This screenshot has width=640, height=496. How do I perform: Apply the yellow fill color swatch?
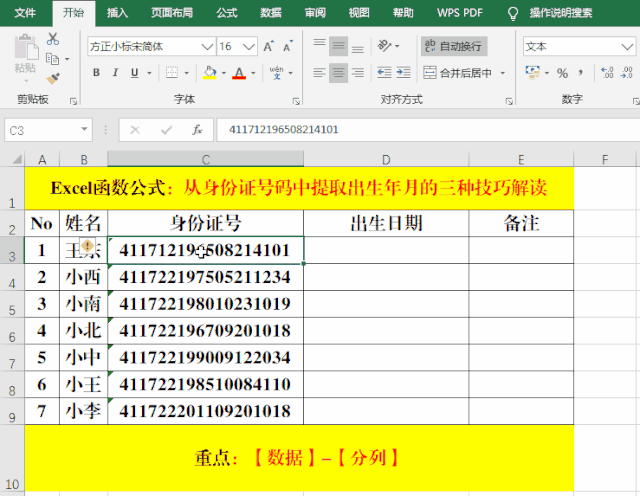(209, 73)
